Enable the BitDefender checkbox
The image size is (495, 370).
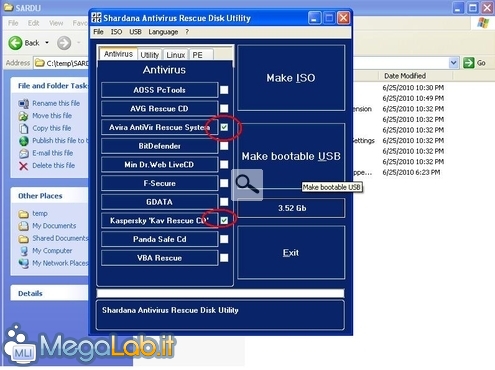coord(224,146)
